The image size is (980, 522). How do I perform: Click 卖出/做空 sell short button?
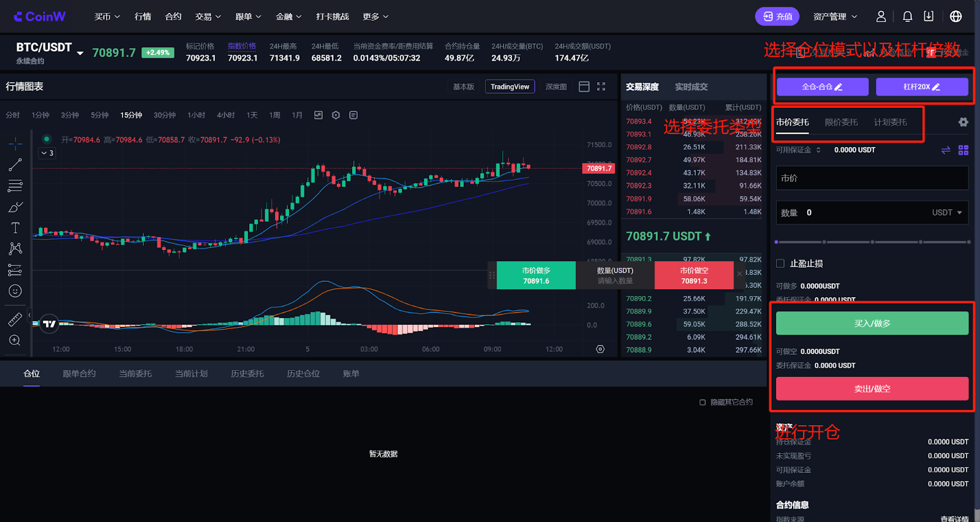[872, 388]
